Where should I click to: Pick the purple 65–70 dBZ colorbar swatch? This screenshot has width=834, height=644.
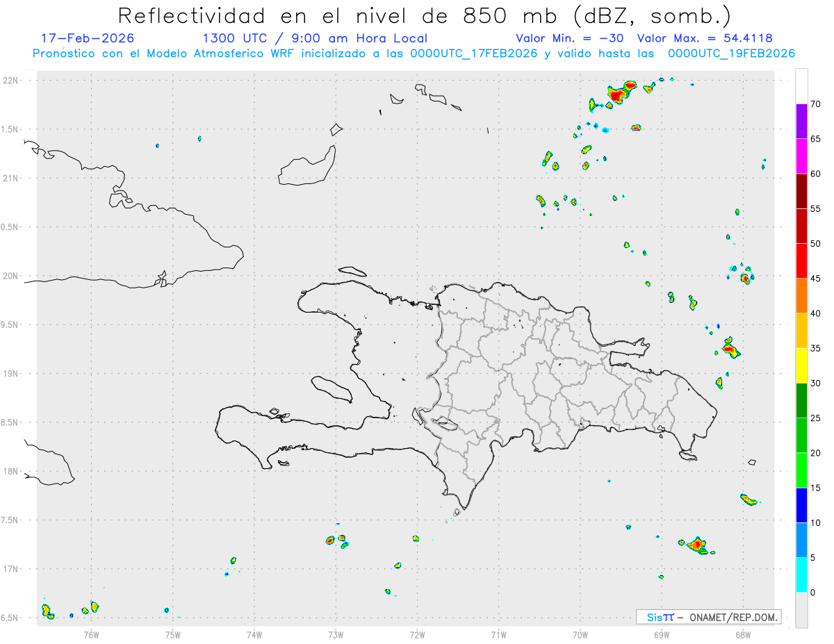(801, 122)
